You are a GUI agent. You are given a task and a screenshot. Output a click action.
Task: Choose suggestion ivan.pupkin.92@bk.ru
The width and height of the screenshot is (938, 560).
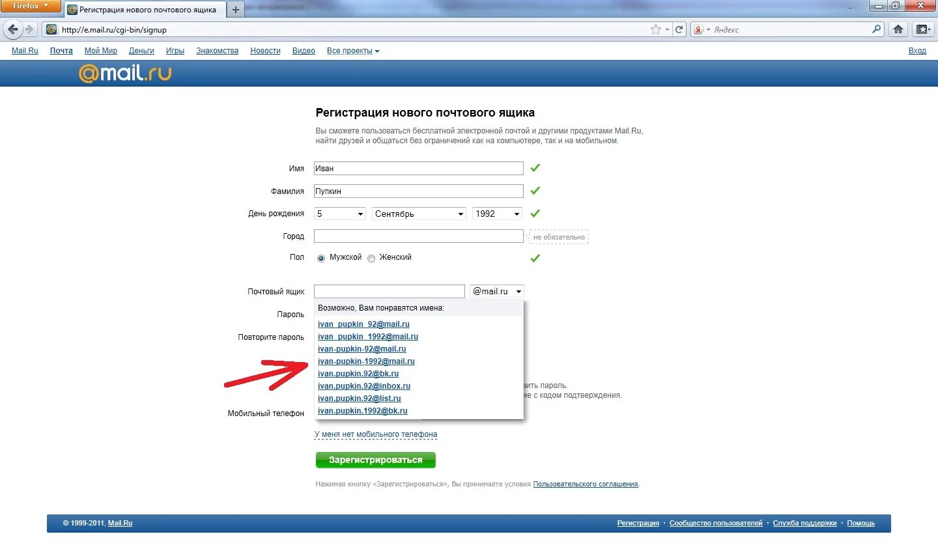[x=358, y=374]
